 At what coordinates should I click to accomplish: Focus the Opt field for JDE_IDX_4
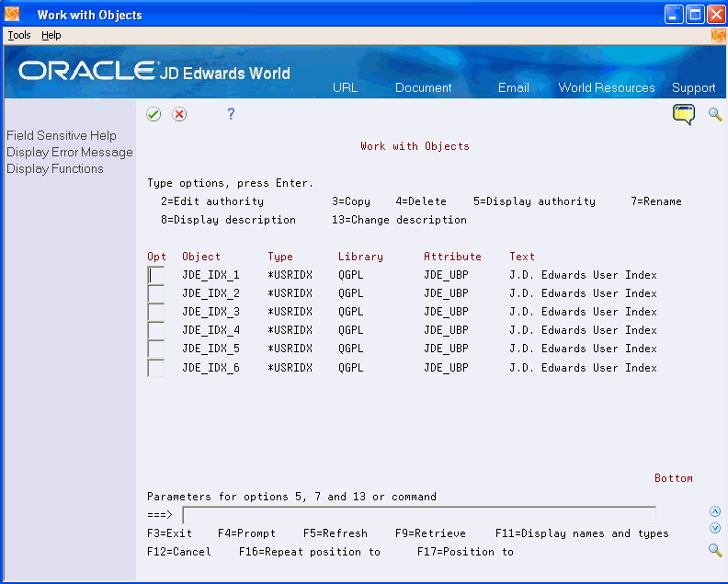(155, 330)
